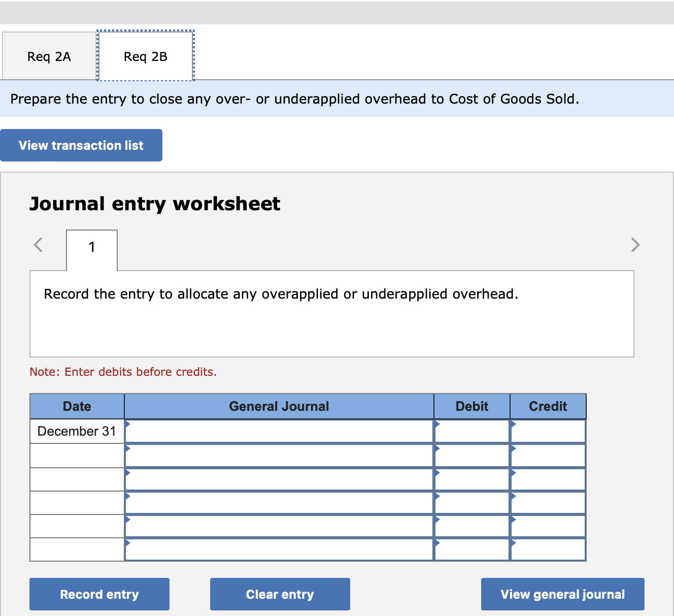Viewport: 674px width, 616px height.
Task: Go to next journal entry with right chevron
Action: point(635,245)
